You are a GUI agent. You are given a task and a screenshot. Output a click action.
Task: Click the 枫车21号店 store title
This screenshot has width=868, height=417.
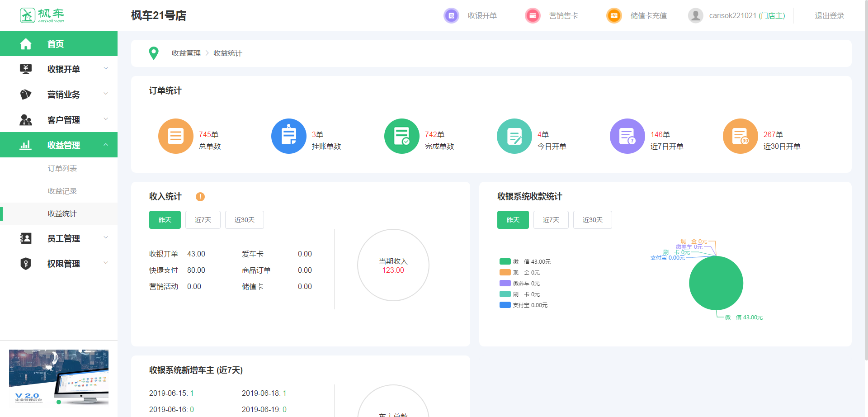click(159, 16)
